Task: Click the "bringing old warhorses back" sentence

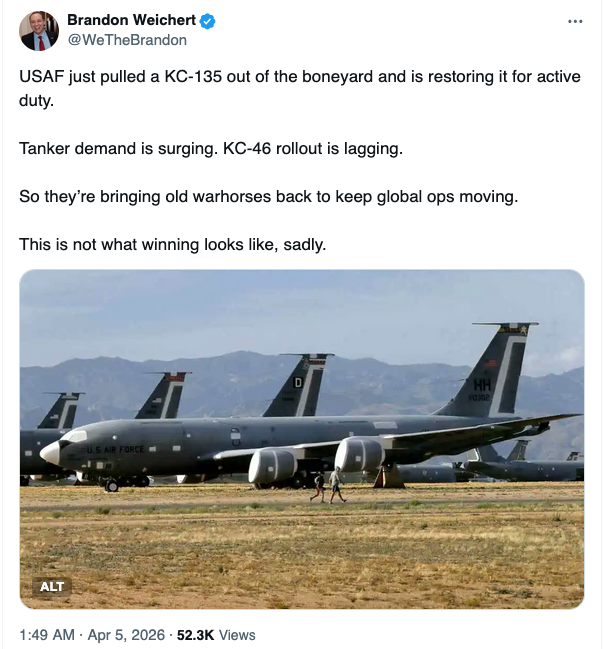Action: 268,196
